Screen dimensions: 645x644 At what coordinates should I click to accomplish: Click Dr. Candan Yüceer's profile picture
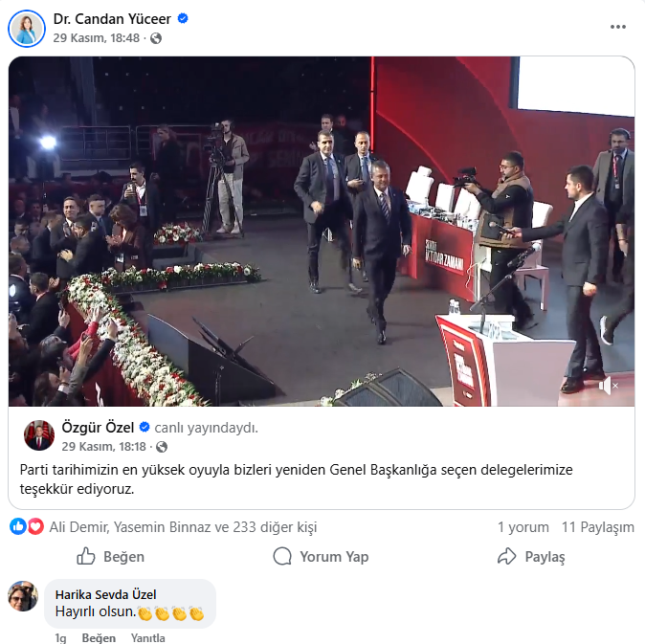click(27, 27)
